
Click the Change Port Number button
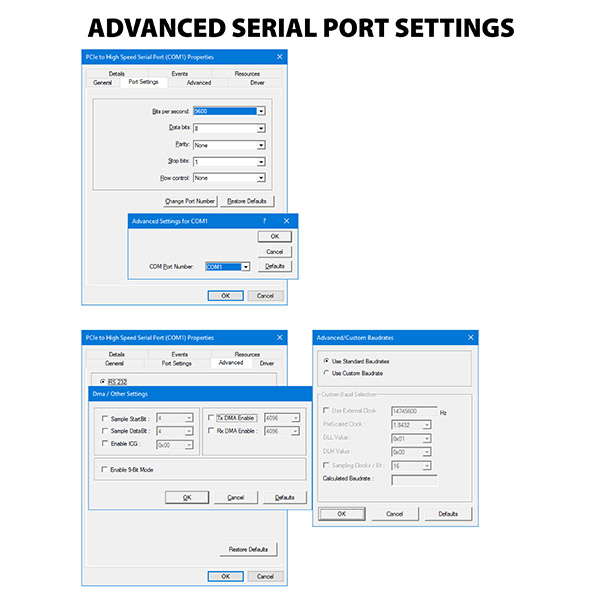[190, 202]
